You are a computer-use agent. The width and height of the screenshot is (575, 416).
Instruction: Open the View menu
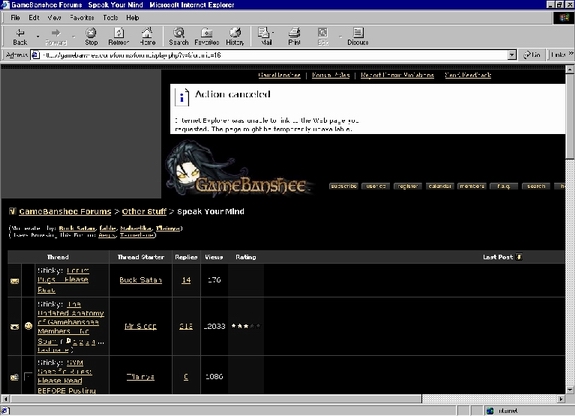click(54, 18)
